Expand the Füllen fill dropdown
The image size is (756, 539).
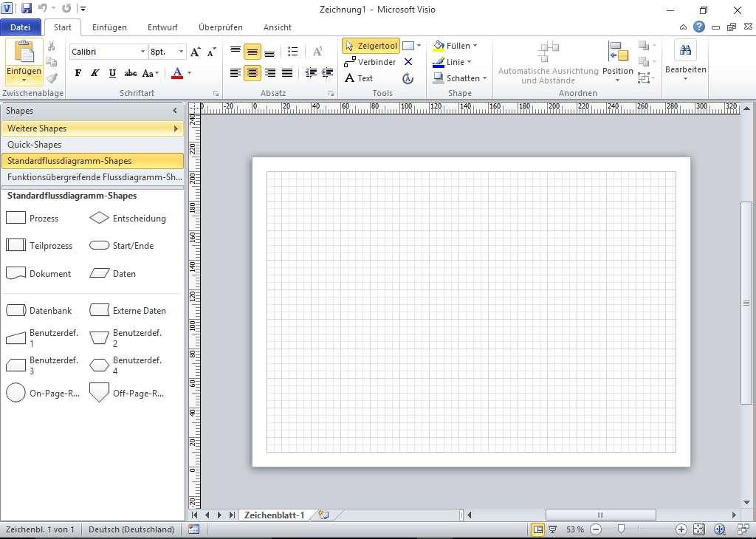(475, 46)
